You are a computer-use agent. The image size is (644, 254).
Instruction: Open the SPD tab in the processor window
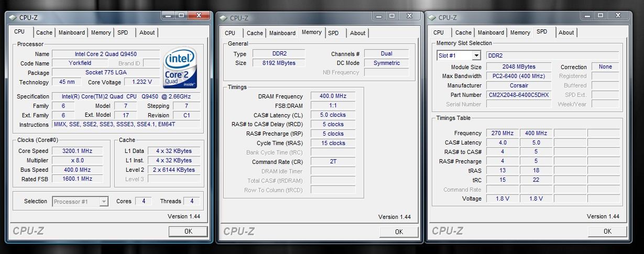(123, 32)
